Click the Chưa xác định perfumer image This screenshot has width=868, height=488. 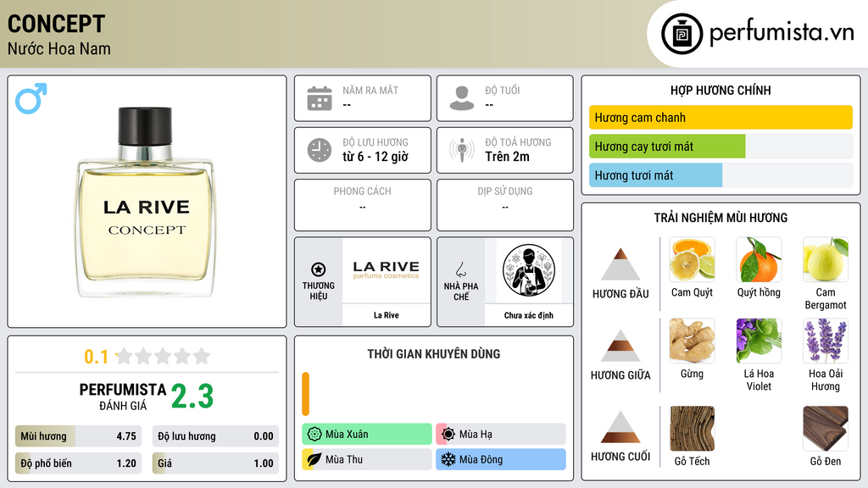pos(529,270)
